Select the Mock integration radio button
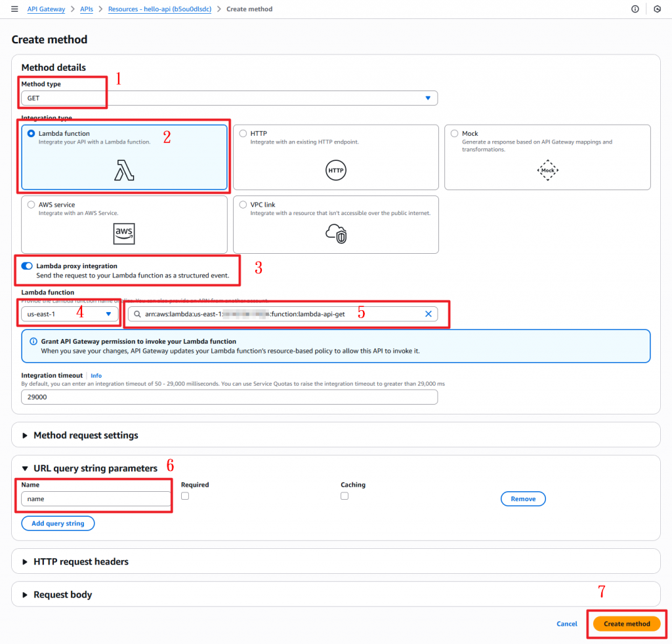Image resolution: width=672 pixels, height=644 pixels. pyautogui.click(x=454, y=134)
